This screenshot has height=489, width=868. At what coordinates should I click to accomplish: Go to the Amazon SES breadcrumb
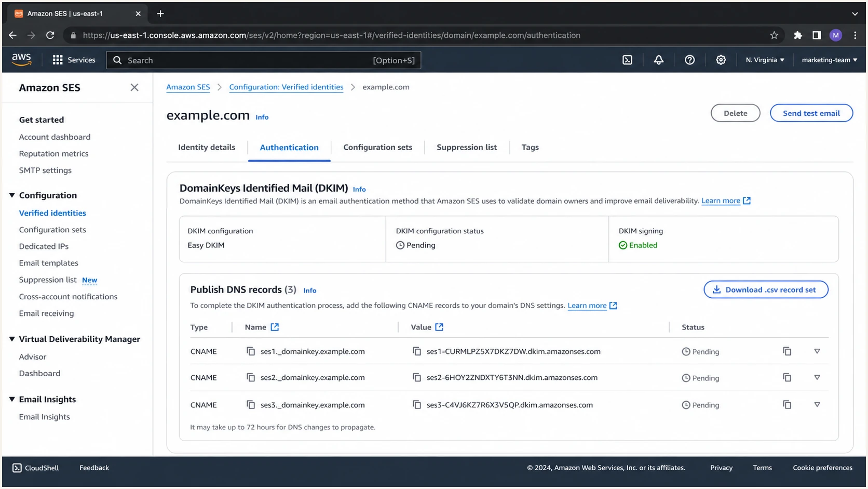(188, 87)
